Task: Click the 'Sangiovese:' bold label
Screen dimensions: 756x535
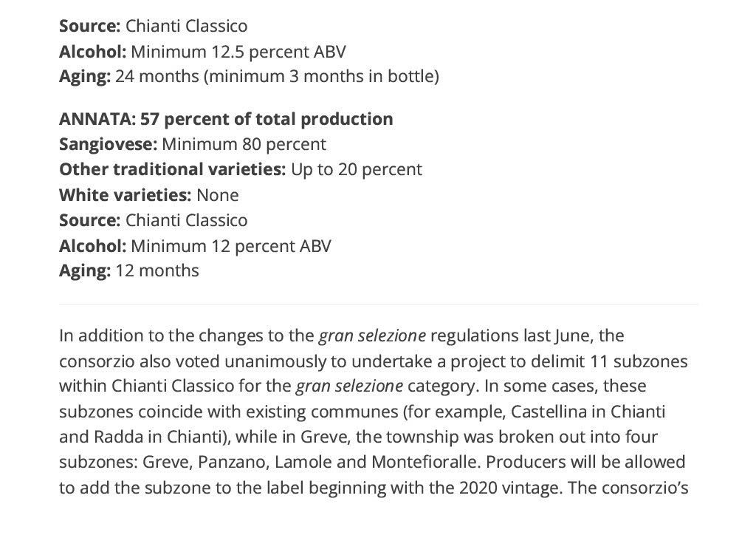Action: [x=108, y=144]
